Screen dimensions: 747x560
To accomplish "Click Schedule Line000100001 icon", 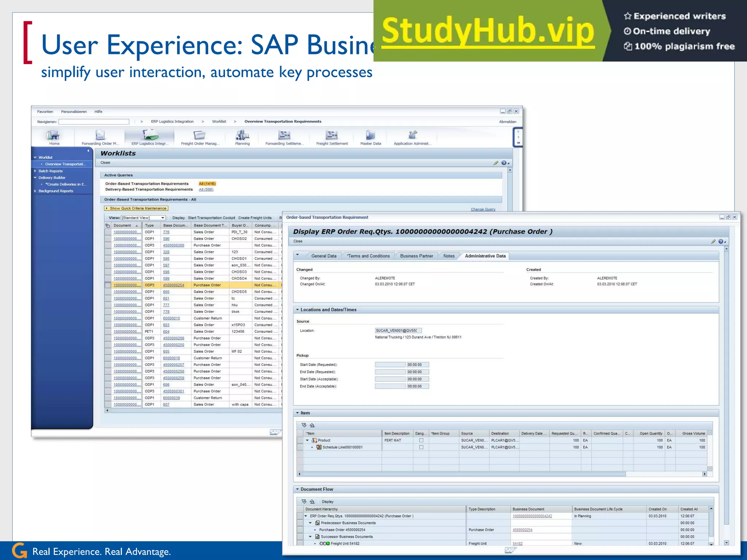I will pyautogui.click(x=319, y=447).
